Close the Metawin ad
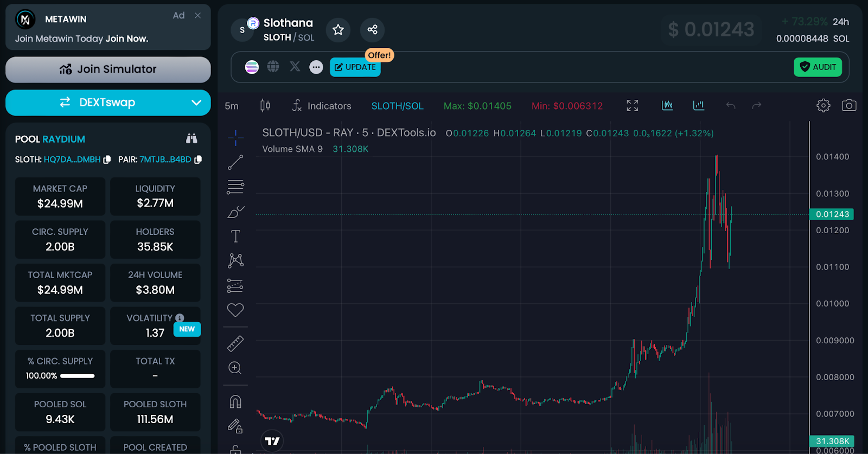The height and width of the screenshot is (454, 868). pos(197,16)
